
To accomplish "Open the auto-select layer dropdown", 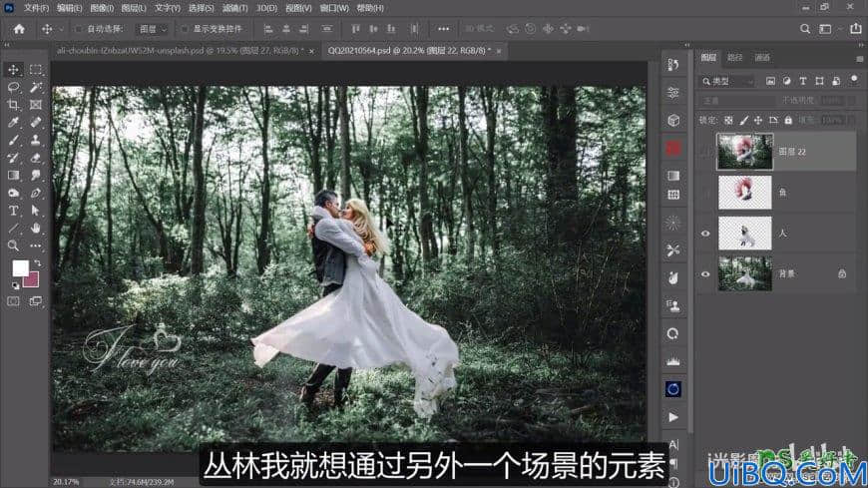I will tap(153, 29).
